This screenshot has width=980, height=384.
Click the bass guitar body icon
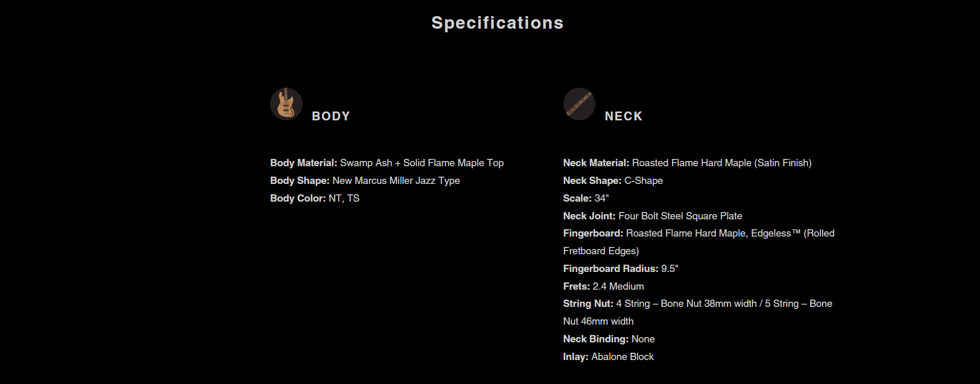(286, 104)
